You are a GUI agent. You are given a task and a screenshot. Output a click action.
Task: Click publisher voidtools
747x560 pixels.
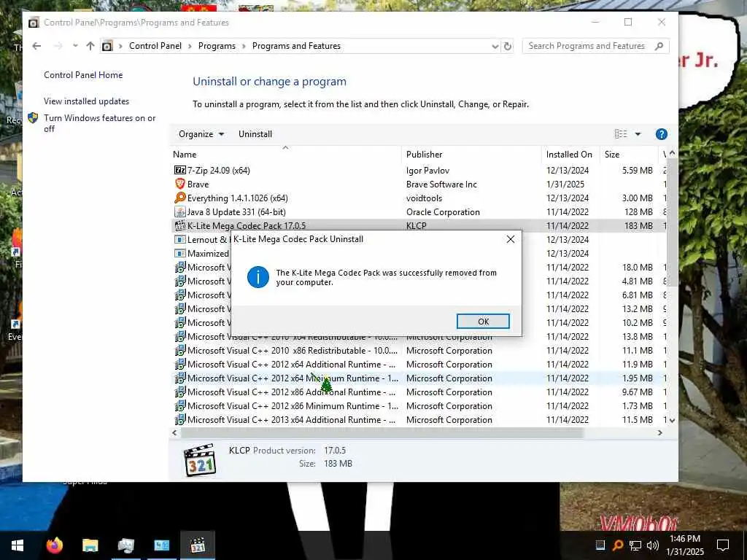point(424,198)
